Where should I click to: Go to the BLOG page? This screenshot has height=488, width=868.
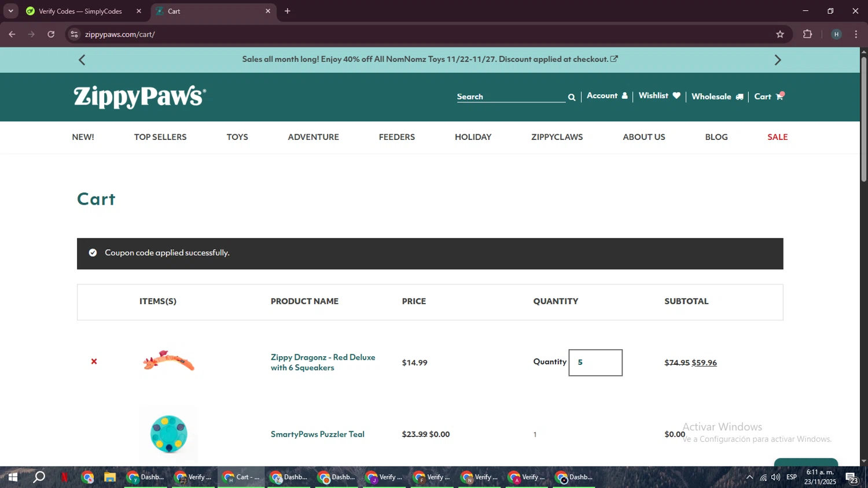tap(716, 137)
